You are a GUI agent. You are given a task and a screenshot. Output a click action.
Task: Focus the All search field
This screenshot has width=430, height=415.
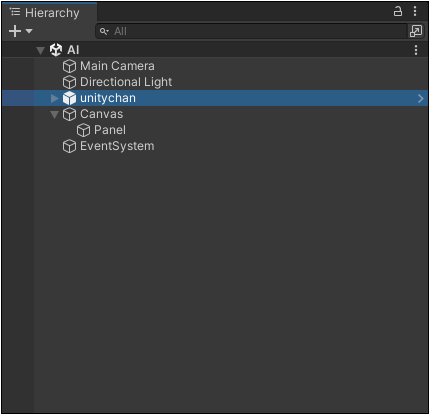251,31
